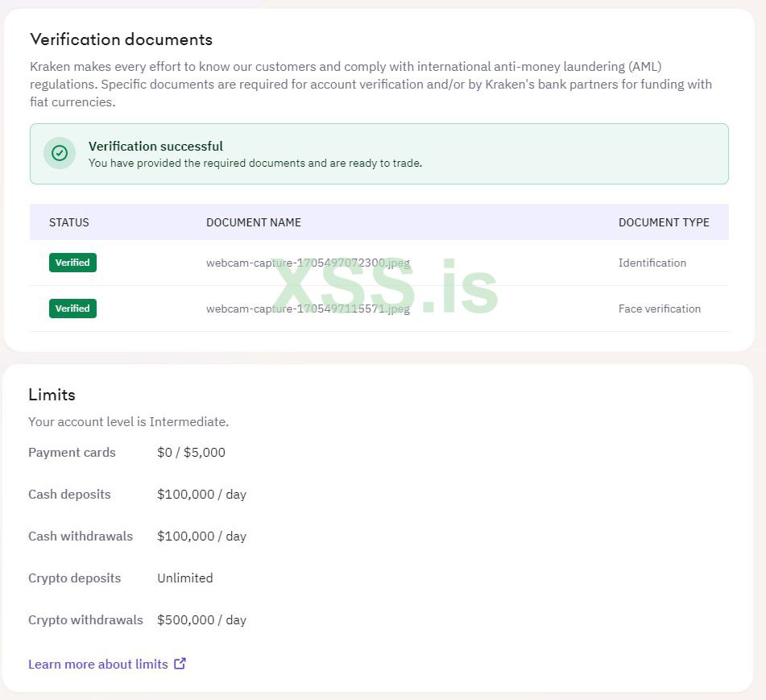Click the Verification documents heading
The width and height of the screenshot is (766, 700).
pos(121,39)
